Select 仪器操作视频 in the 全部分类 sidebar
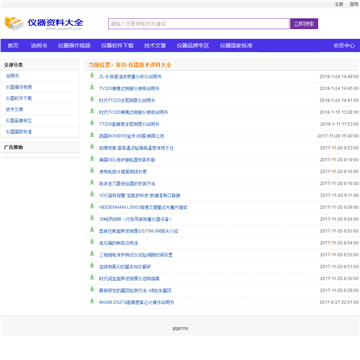The width and height of the screenshot is (360, 360). coord(19,87)
